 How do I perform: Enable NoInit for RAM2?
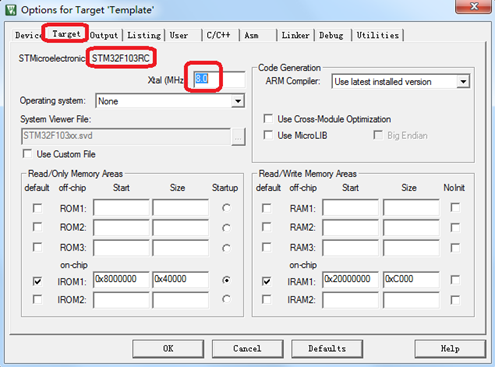click(455, 228)
